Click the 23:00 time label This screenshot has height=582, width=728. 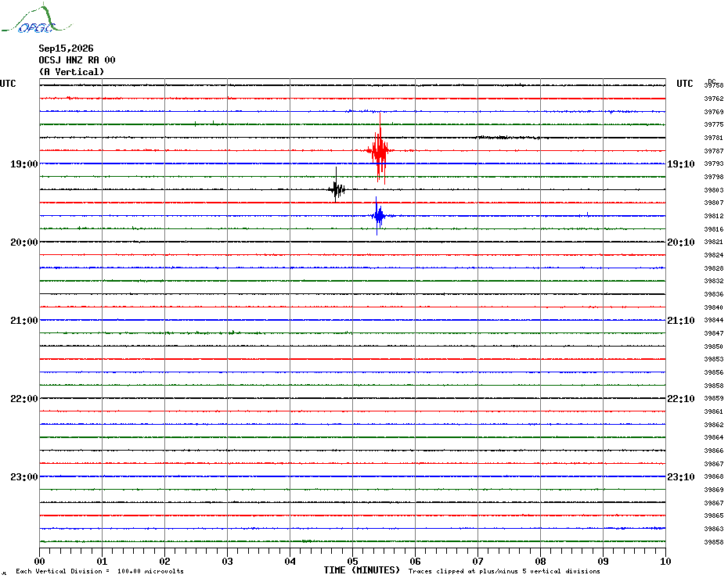click(x=24, y=477)
